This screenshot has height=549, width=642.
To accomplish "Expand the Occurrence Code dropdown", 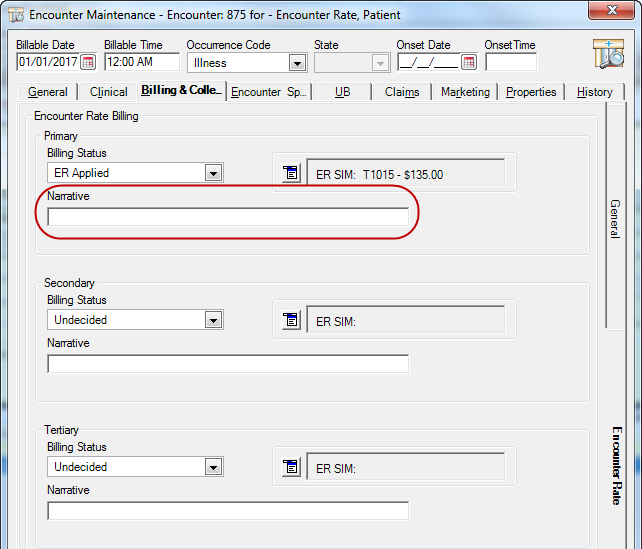I will [x=297, y=63].
